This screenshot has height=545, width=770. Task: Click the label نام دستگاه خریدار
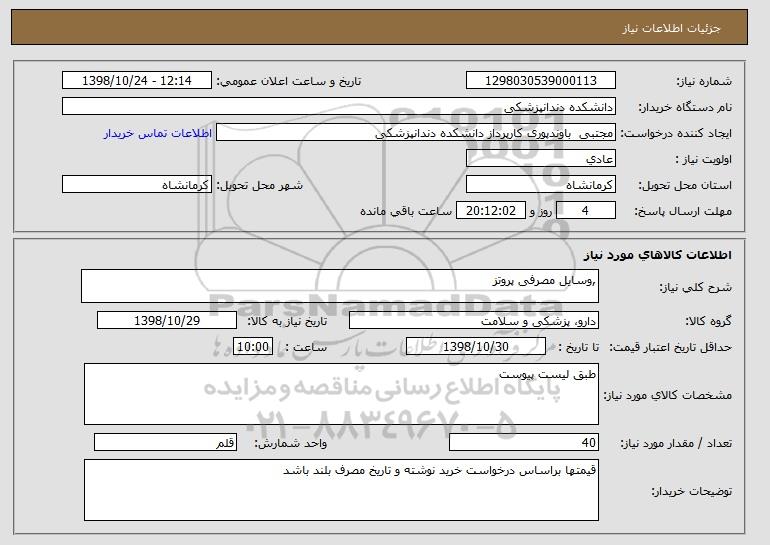tap(685, 107)
